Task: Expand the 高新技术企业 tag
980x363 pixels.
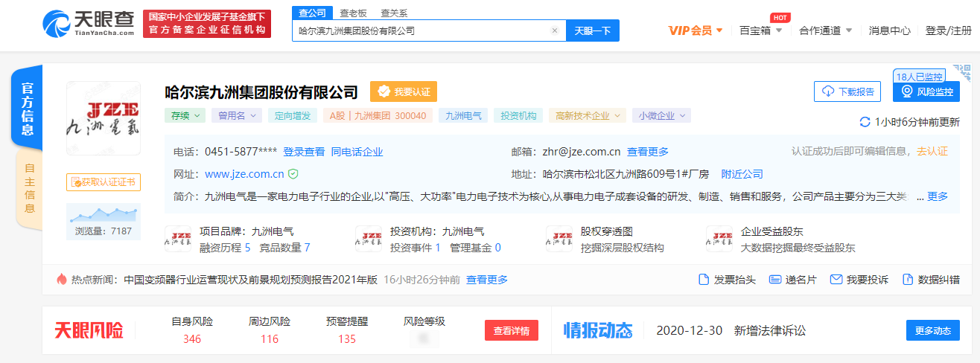Action: pyautogui.click(x=588, y=115)
